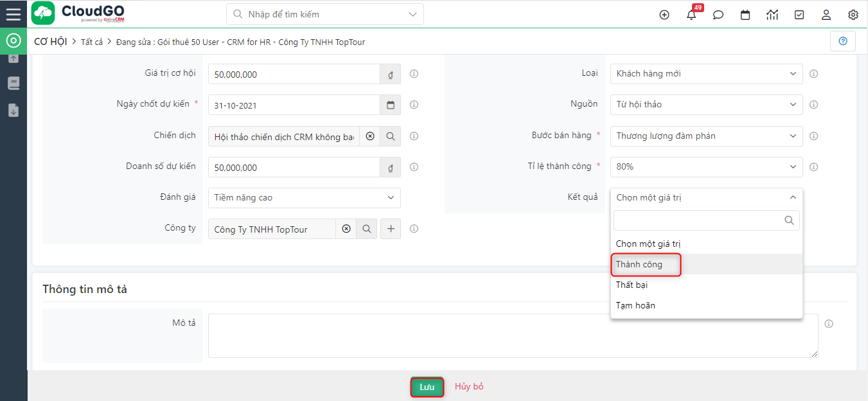Expand the Bước bán hàng dropdown

point(706,136)
